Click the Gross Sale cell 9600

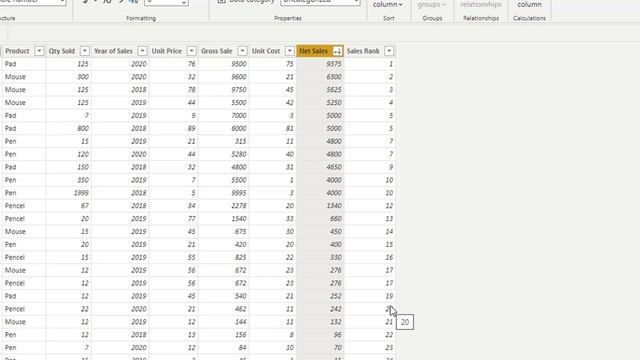pyautogui.click(x=238, y=77)
